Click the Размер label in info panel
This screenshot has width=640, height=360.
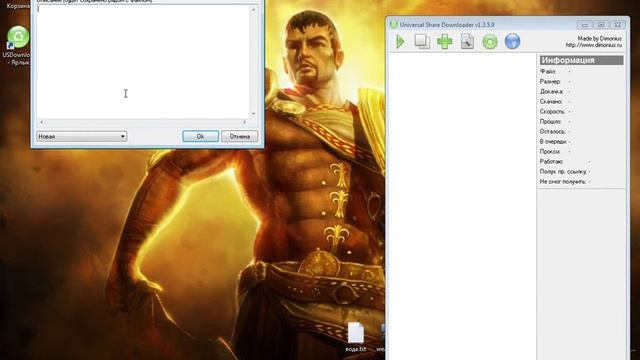[550, 82]
